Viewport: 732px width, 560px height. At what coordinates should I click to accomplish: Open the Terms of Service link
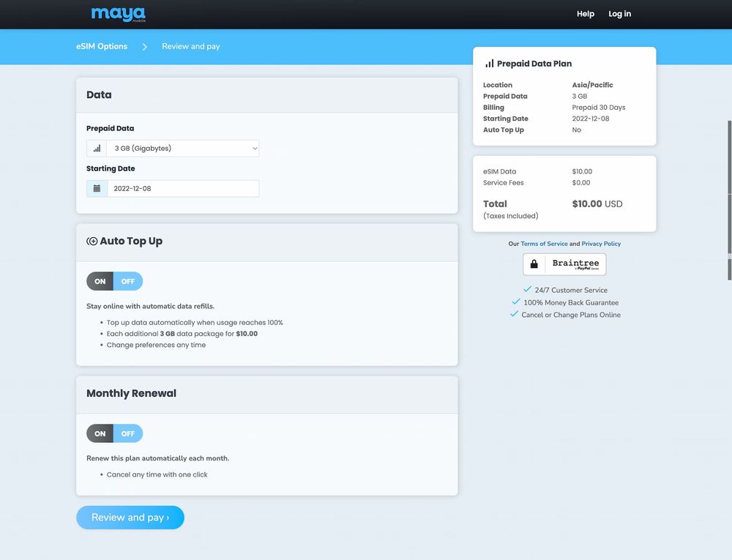[544, 244]
